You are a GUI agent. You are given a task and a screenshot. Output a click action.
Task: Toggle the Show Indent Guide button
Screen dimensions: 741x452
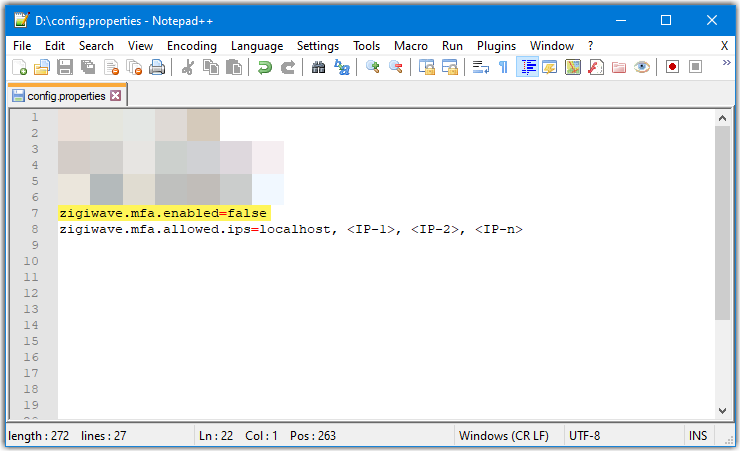pyautogui.click(x=527, y=67)
